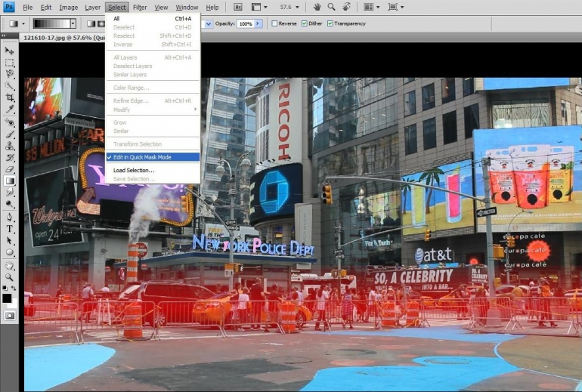Select the Lasso tool
The width and height of the screenshot is (582, 392).
(9, 74)
